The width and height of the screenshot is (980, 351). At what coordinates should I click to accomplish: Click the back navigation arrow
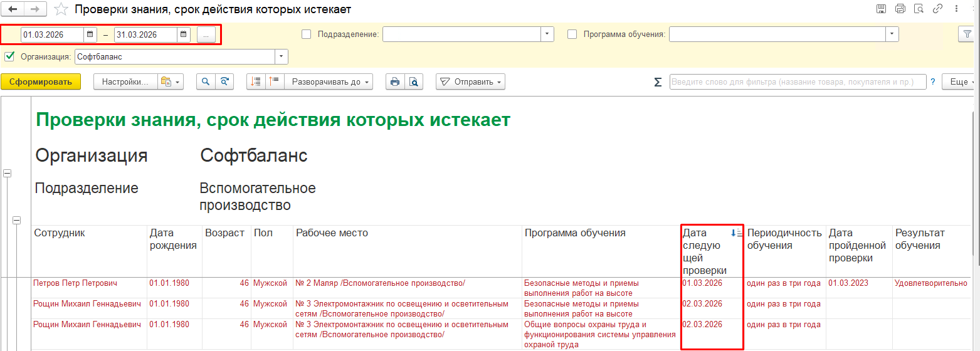(13, 9)
